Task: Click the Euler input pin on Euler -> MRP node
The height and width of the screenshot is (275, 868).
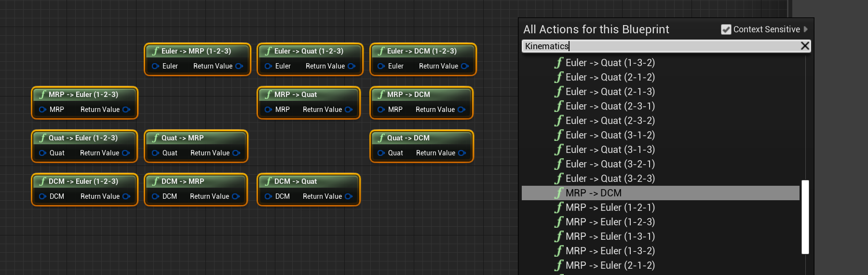Action: click(155, 66)
